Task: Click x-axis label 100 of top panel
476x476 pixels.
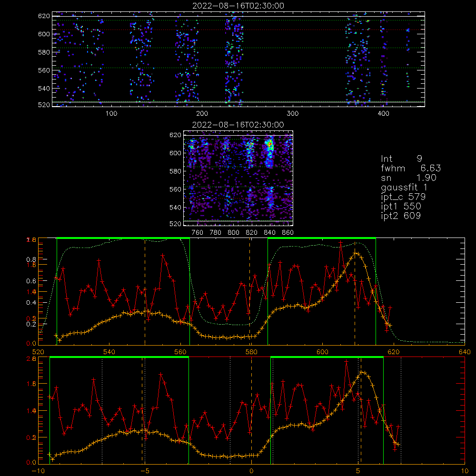Action: click(x=111, y=114)
